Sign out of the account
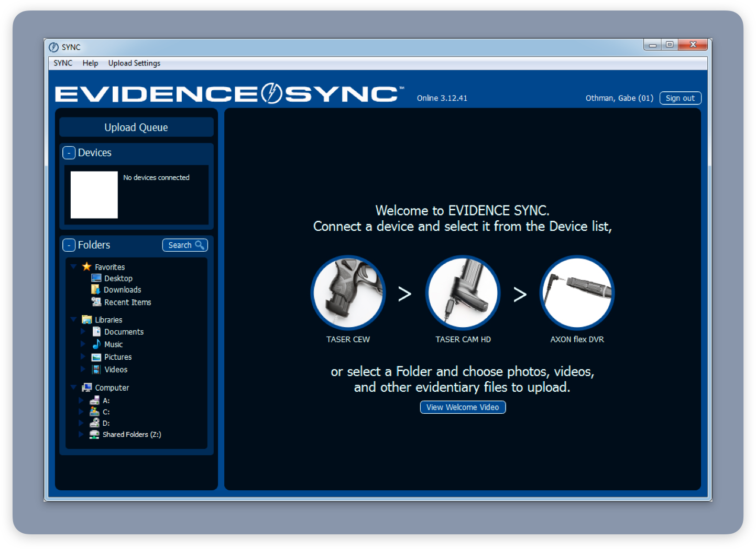The image size is (756, 549). point(680,98)
